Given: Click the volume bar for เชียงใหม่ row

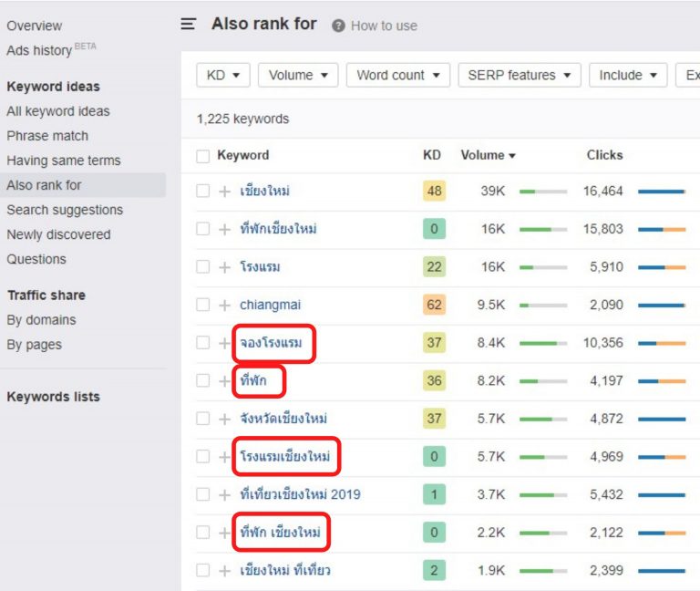Looking at the screenshot, I should point(542,192).
